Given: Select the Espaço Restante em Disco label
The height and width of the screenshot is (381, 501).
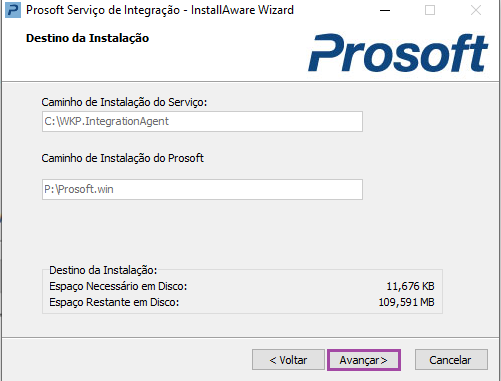Looking at the screenshot, I should coord(114,302).
